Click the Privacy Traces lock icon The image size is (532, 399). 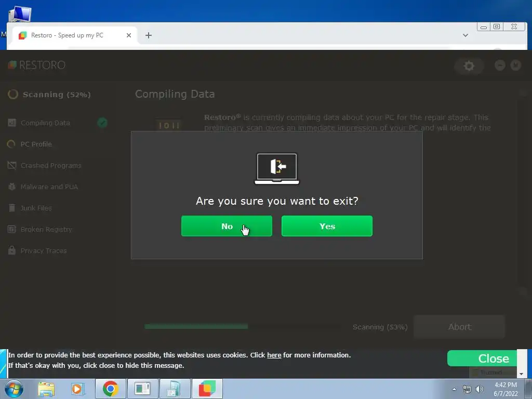coord(12,250)
